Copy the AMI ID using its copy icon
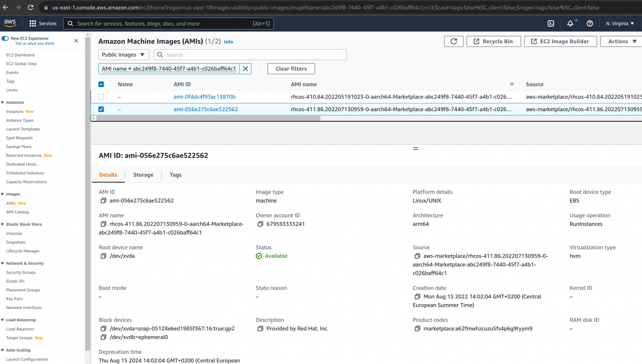This screenshot has height=364, width=642. pos(102,200)
